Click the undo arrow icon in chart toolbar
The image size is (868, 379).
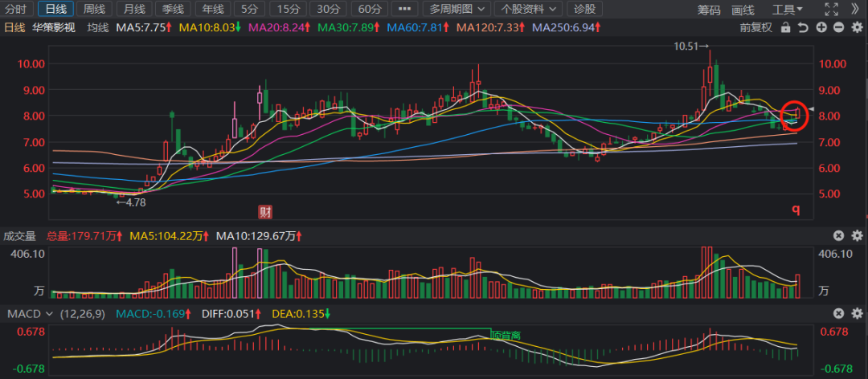(803, 27)
